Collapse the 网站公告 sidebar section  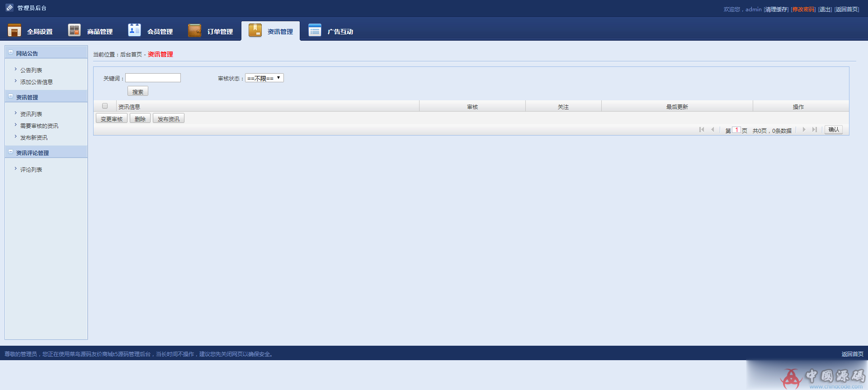pyautogui.click(x=11, y=52)
